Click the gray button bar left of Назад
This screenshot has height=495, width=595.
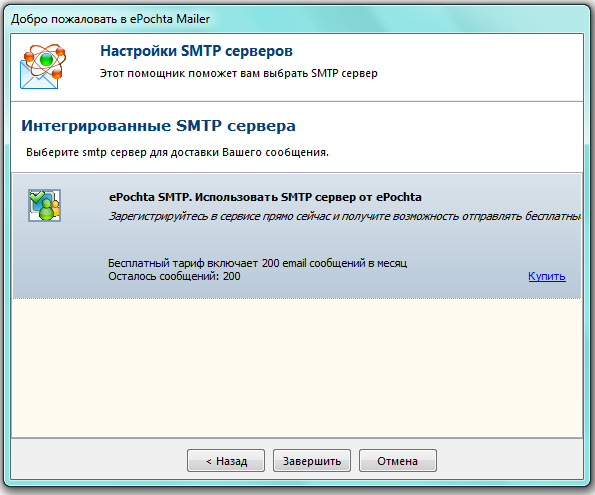[99, 459]
